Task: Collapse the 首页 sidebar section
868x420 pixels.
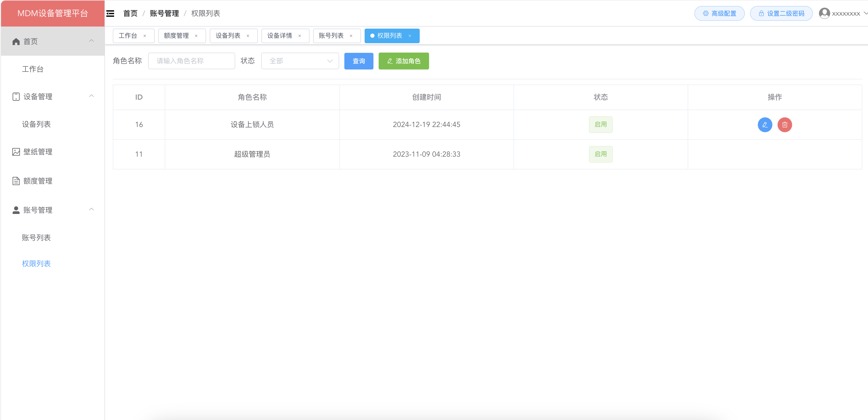Action: [91, 41]
